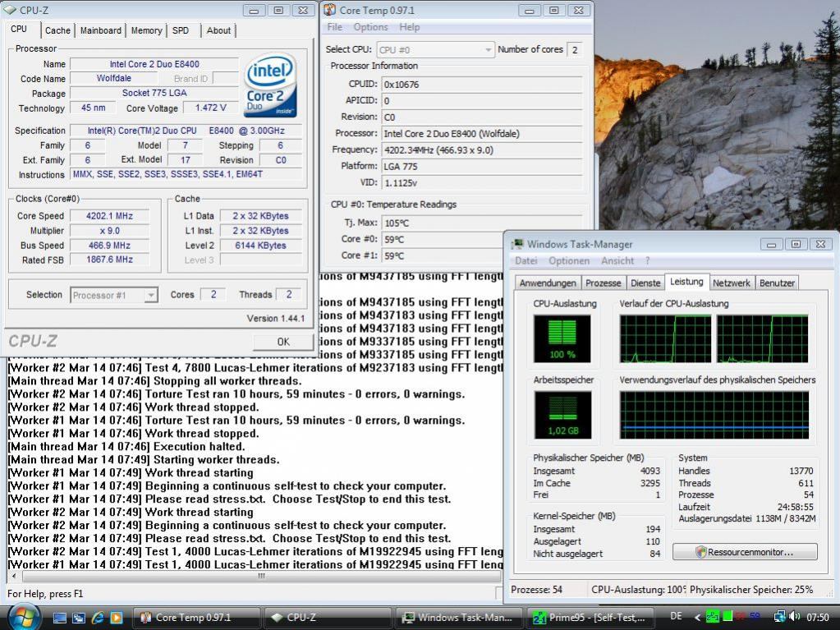Open the About tab in CPU-Z
840x630 pixels.
[218, 30]
